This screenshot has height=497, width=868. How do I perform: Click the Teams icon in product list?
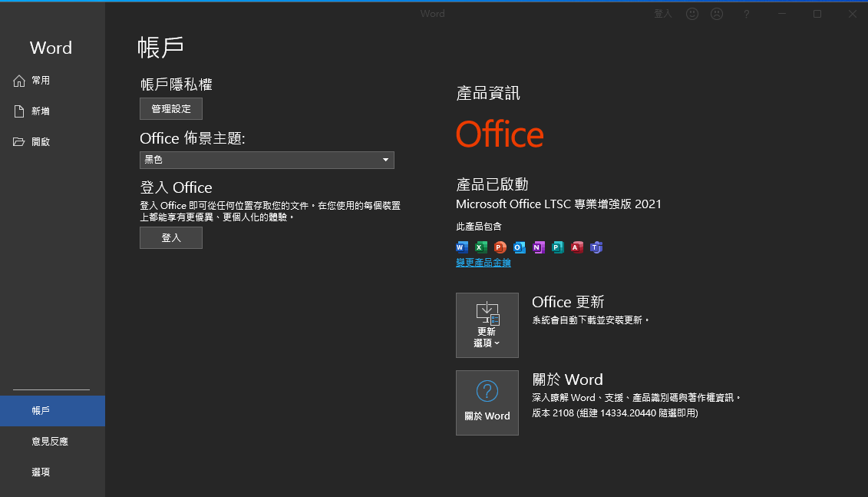click(596, 247)
